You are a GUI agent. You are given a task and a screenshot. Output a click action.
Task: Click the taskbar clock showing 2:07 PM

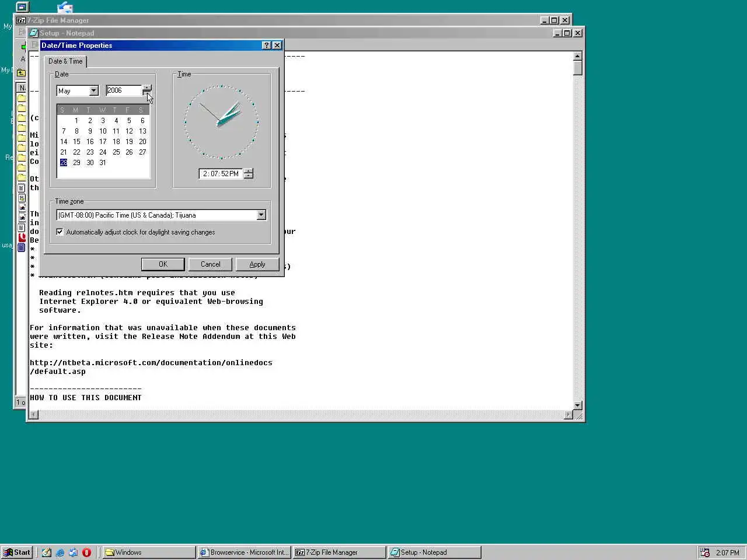pyautogui.click(x=728, y=552)
